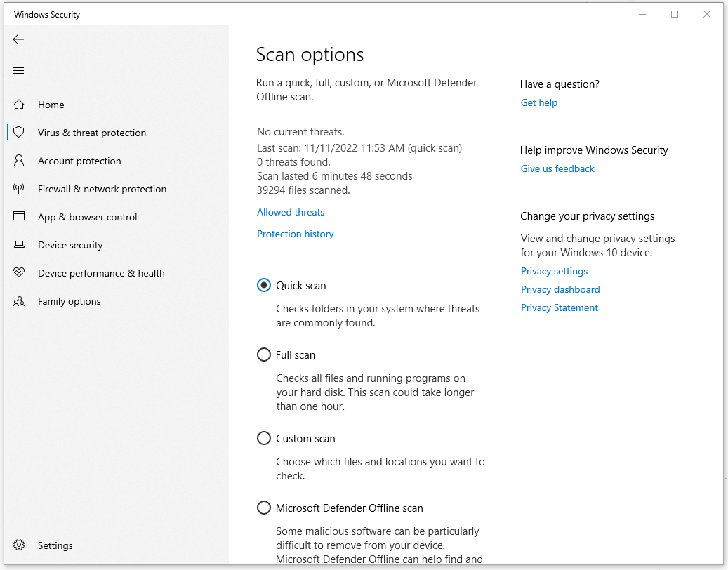Click the '39294 files scanned.' text
Image resolution: width=728 pixels, height=570 pixels.
click(x=303, y=190)
